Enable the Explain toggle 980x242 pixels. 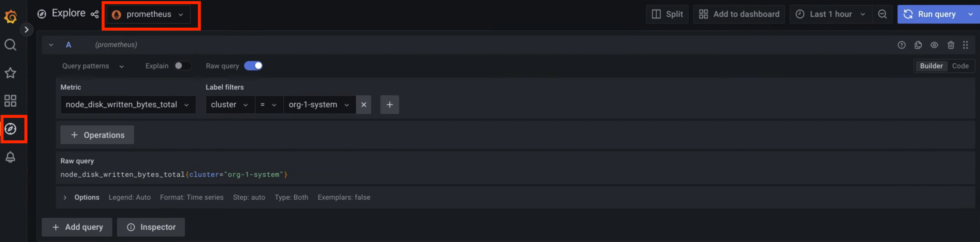(x=183, y=65)
